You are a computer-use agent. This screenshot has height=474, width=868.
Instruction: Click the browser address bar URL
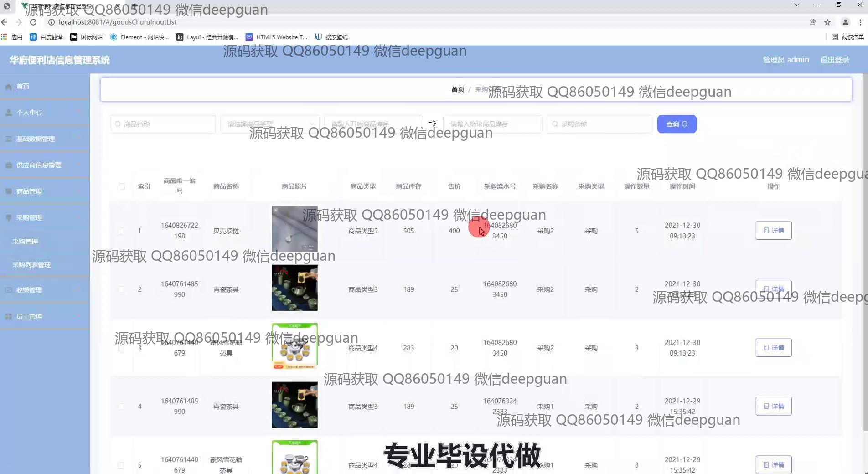pyautogui.click(x=118, y=22)
